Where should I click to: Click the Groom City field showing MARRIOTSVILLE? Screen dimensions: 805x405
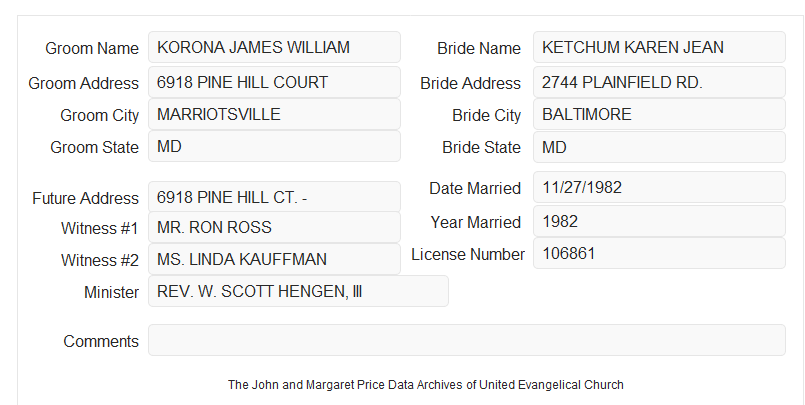274,114
